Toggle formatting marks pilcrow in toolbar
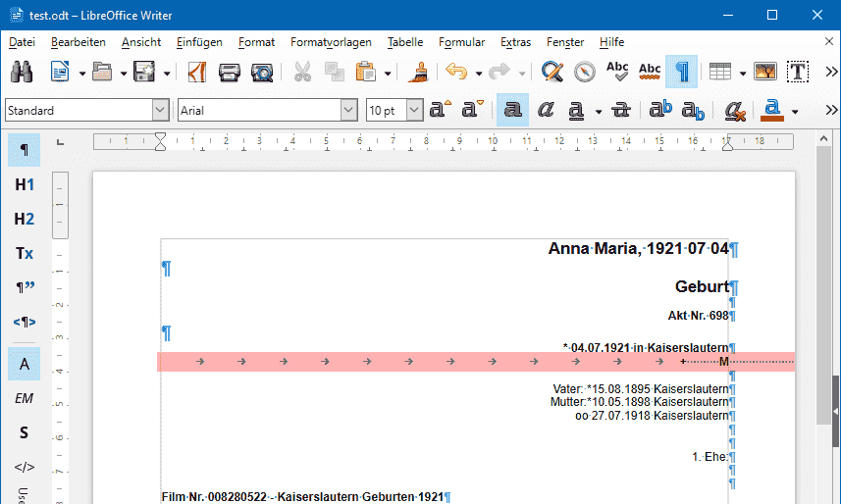 pos(682,72)
